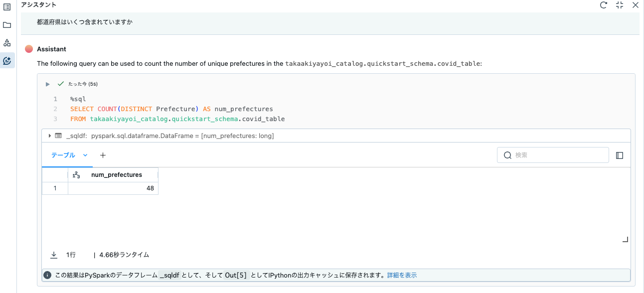Add a new visualization tab
644x293 pixels.
103,155
